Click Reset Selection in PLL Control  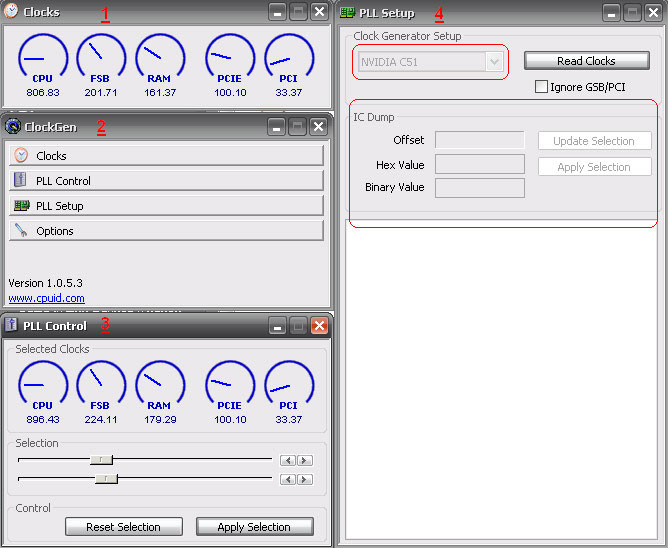[x=124, y=527]
